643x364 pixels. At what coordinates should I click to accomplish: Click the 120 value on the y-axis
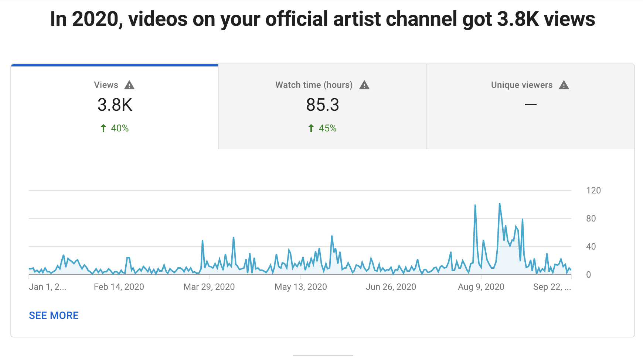pyautogui.click(x=593, y=190)
